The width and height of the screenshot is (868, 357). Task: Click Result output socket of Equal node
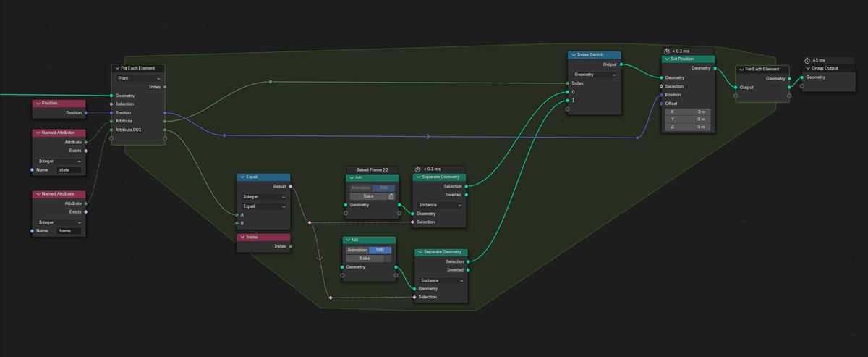click(291, 186)
